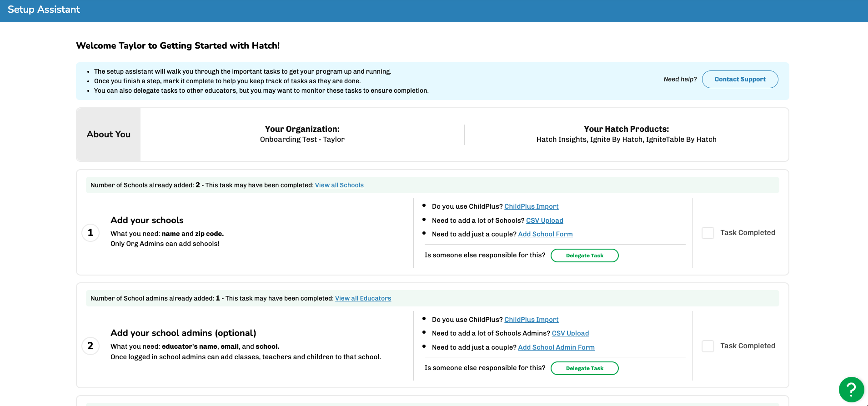868x406 pixels.
Task: Open CSV Upload link for Schools
Action: pyautogui.click(x=544, y=221)
